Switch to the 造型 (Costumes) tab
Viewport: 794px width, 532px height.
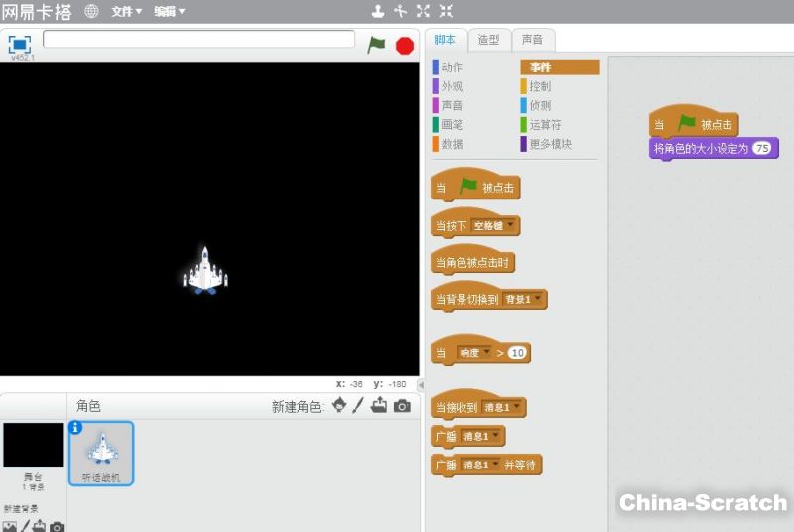point(488,40)
